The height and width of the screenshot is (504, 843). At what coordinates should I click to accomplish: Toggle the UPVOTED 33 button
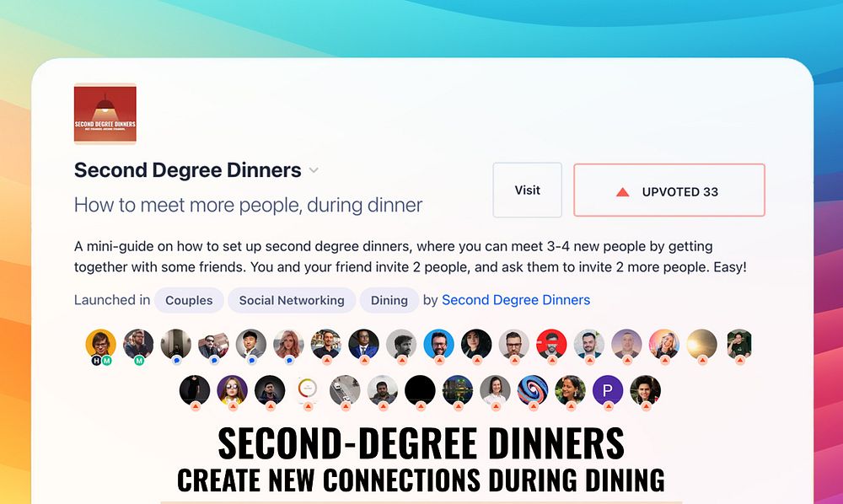tap(668, 190)
